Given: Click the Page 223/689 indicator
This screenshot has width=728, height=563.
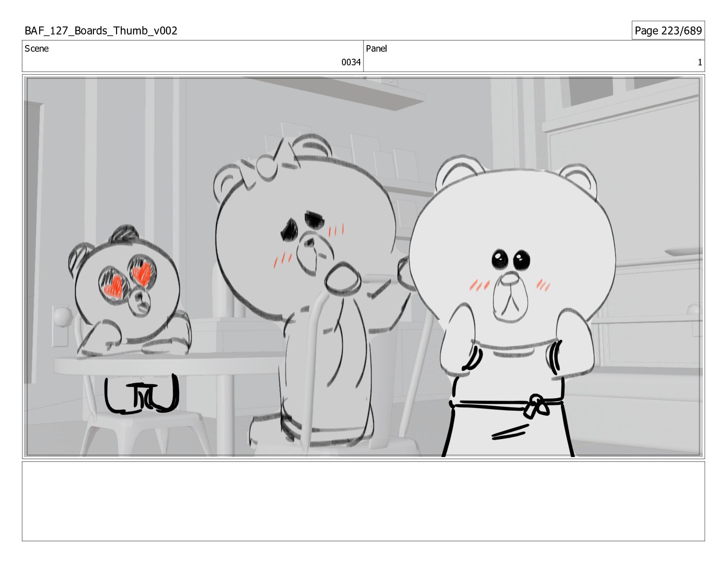Looking at the screenshot, I should pos(668,30).
